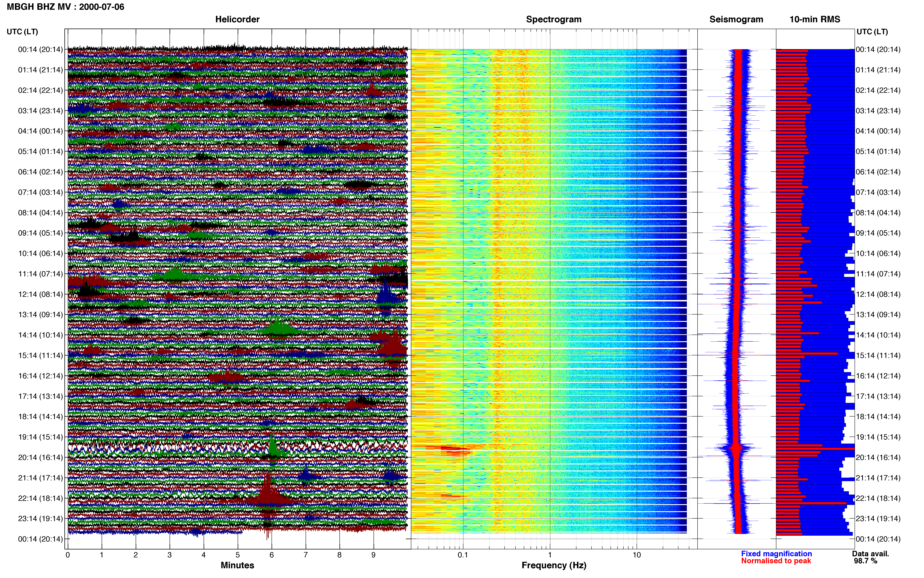Click the left time label '23:14 (19:14)'
Screen dimensions: 924x578
point(41,518)
